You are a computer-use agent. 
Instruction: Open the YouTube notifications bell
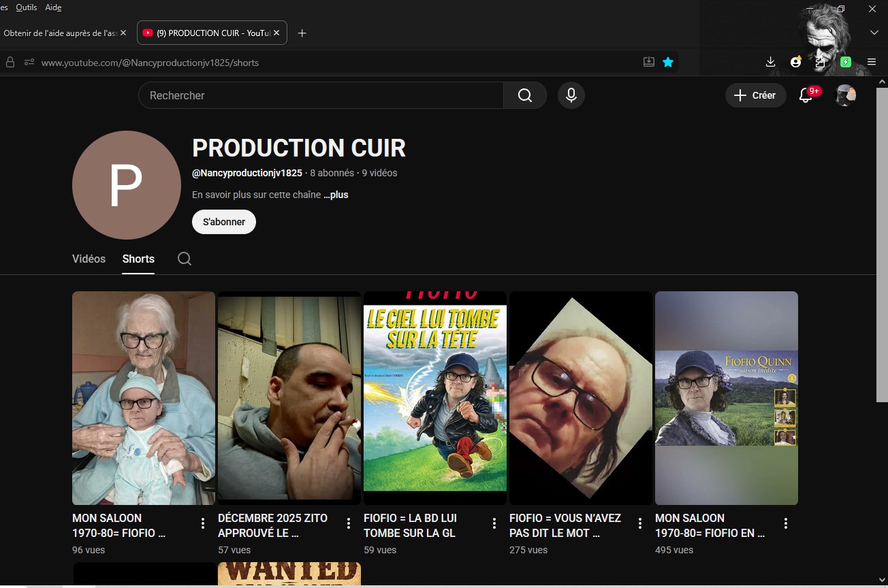(806, 95)
